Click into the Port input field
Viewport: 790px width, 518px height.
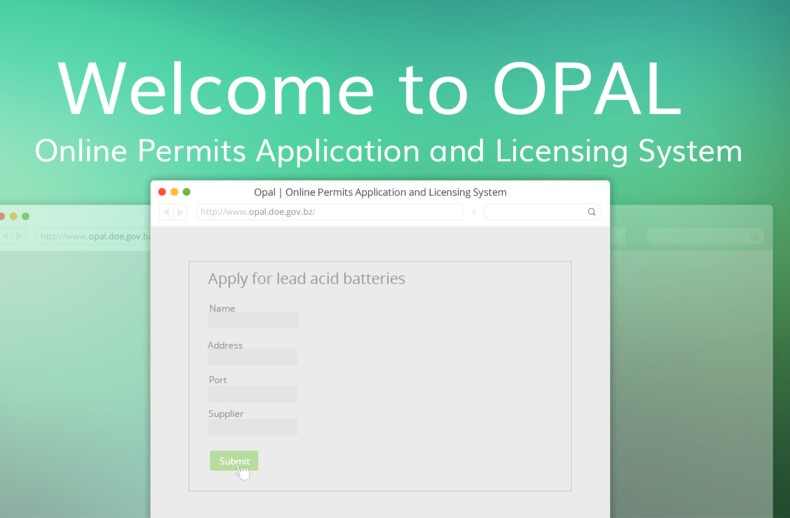253,393
